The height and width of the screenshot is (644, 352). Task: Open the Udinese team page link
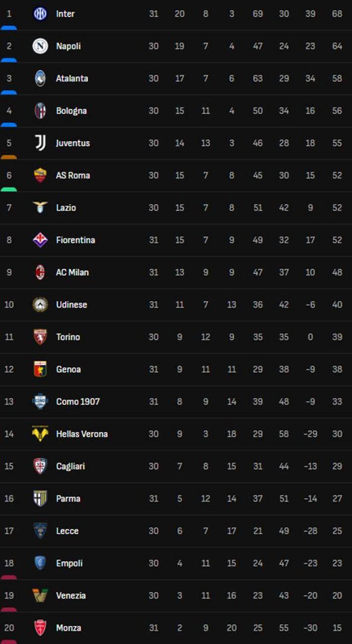pos(71,304)
